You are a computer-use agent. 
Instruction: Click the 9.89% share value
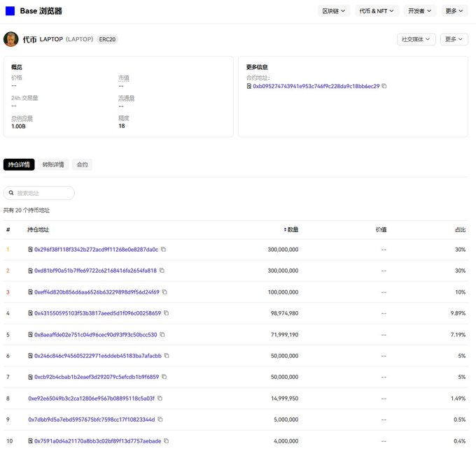click(458, 313)
